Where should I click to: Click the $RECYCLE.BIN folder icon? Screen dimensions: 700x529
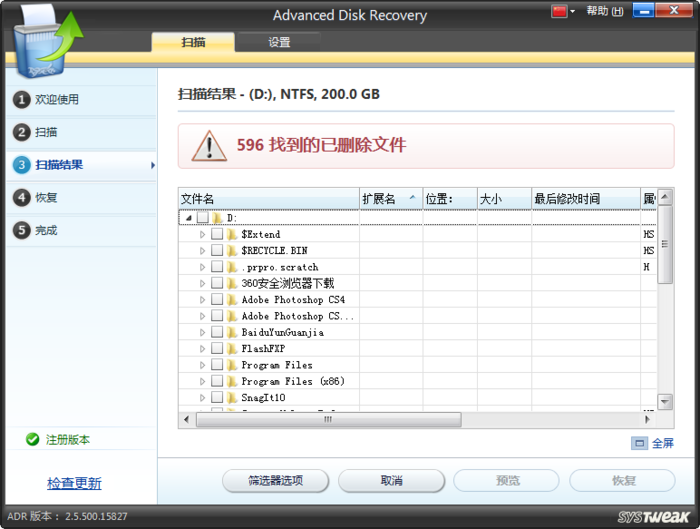(x=232, y=250)
